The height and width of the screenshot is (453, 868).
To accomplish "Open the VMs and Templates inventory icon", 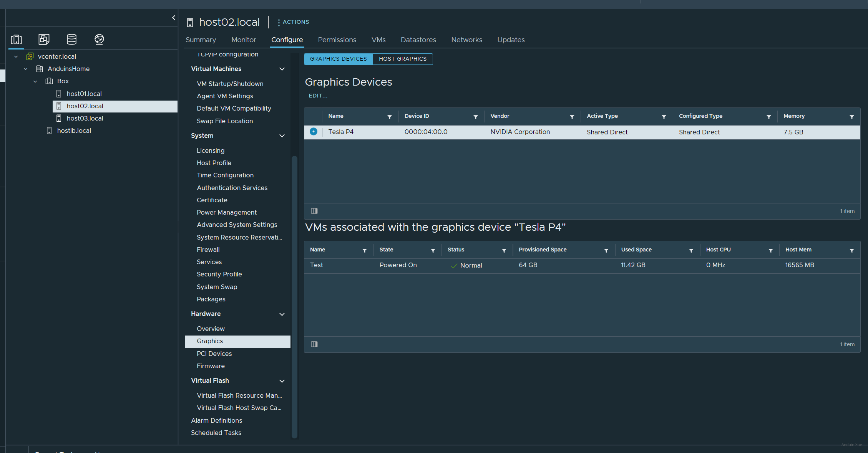I will (44, 39).
